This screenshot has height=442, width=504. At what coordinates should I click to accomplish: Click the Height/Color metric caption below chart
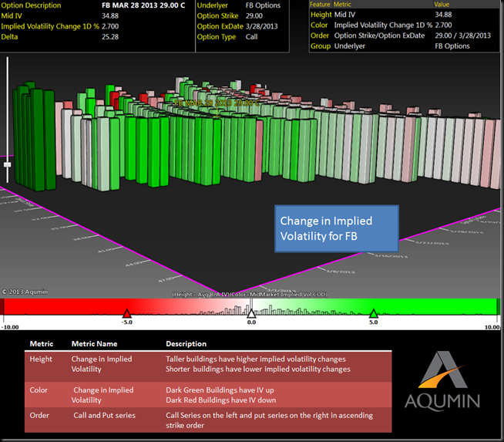coord(250,295)
